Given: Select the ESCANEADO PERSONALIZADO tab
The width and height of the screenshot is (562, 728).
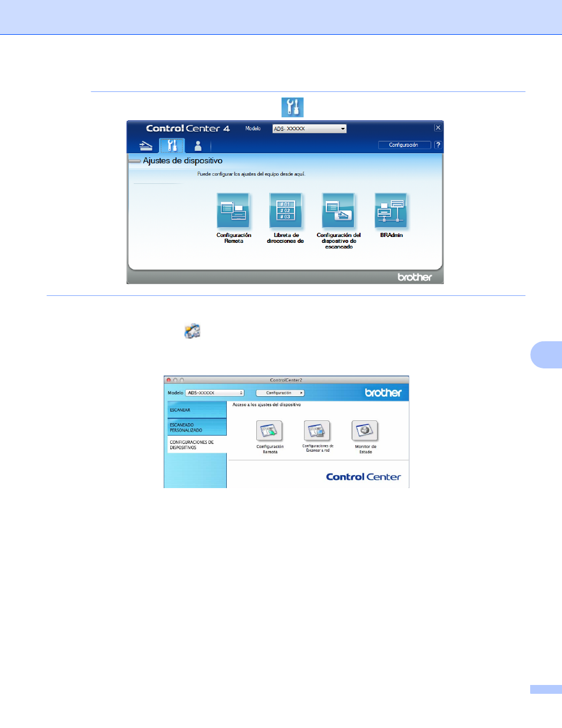Looking at the screenshot, I should (197, 427).
